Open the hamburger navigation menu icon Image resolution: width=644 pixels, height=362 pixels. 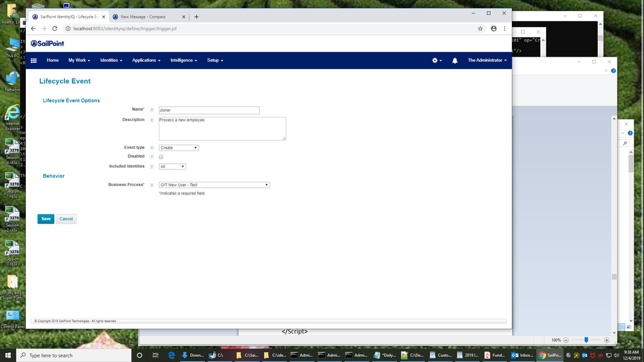coord(34,61)
